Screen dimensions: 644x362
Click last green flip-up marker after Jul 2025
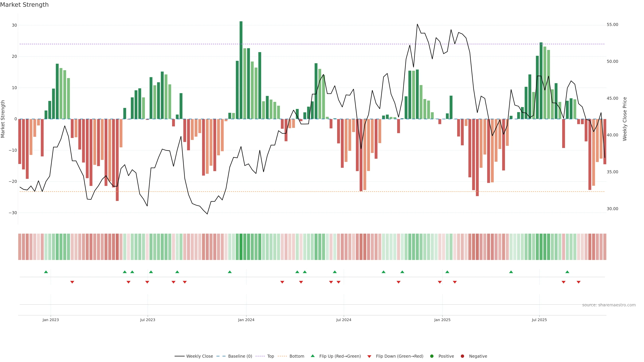tap(567, 272)
